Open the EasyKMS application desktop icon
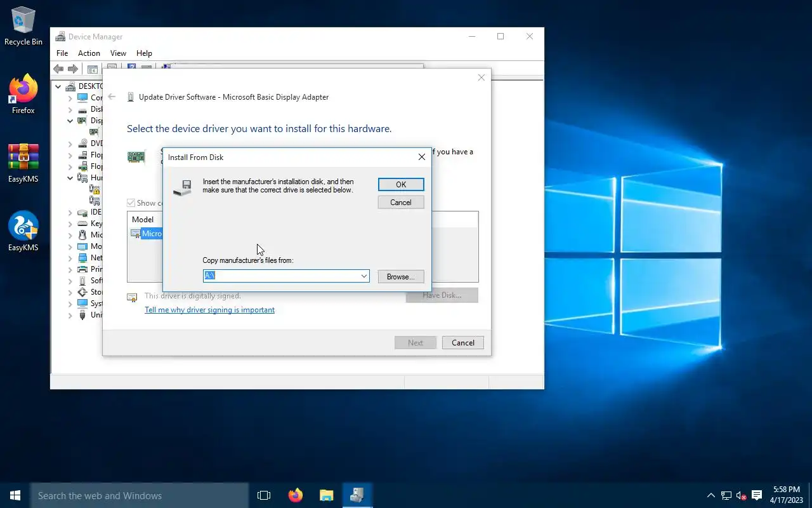 coord(23,232)
